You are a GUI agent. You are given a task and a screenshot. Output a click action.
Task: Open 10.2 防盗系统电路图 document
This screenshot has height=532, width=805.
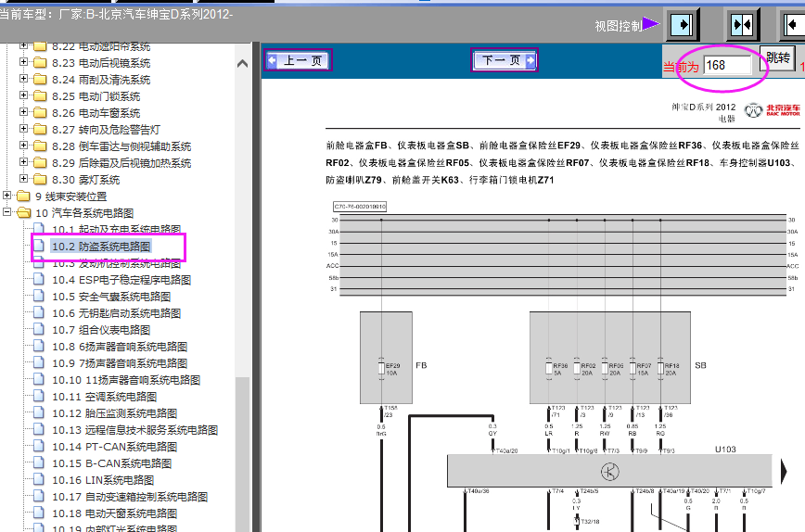(101, 247)
